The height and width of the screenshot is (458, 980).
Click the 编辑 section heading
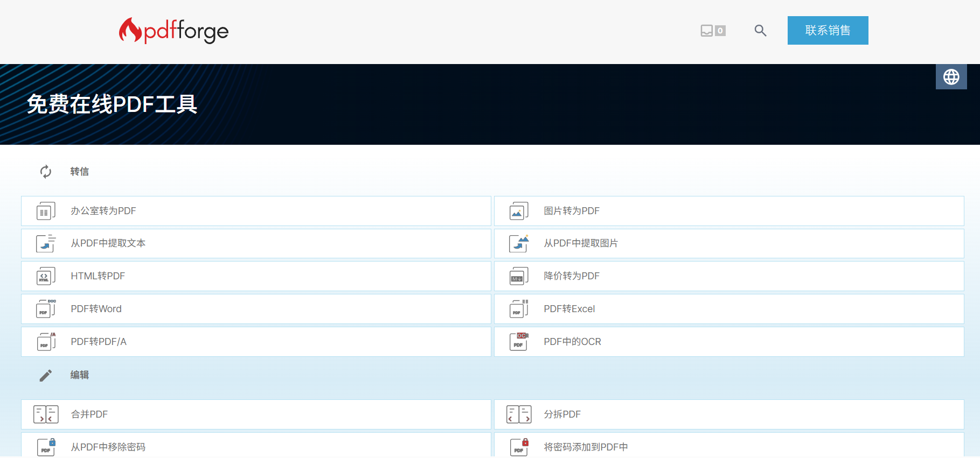coord(80,375)
